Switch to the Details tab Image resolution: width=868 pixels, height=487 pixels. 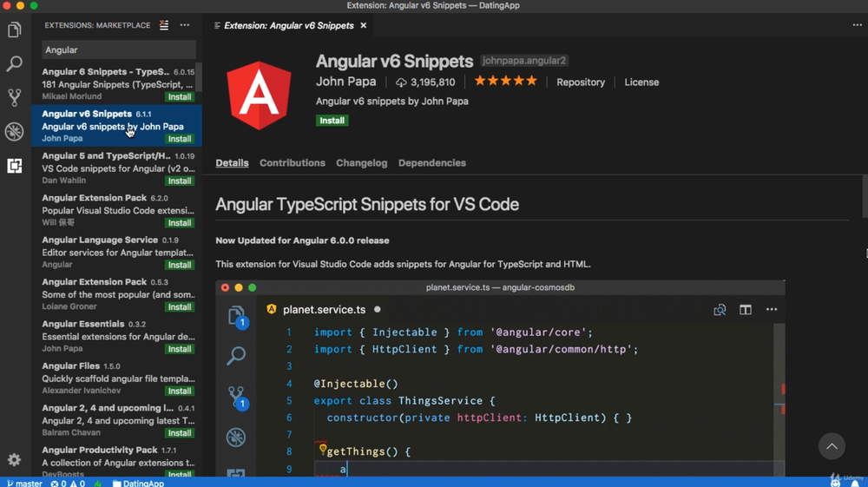[232, 162]
